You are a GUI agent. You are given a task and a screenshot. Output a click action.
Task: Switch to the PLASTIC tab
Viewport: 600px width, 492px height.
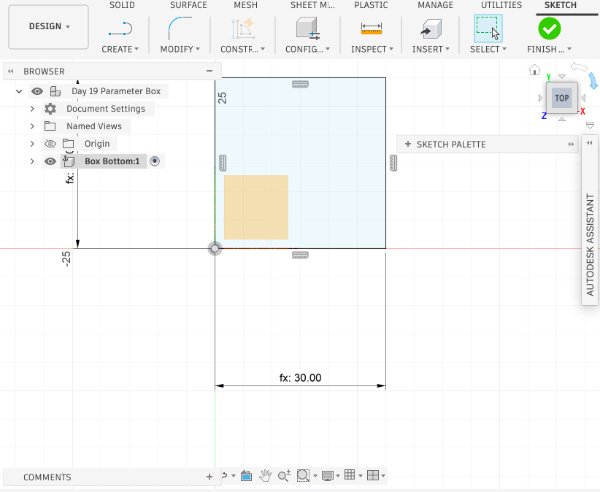(x=371, y=5)
